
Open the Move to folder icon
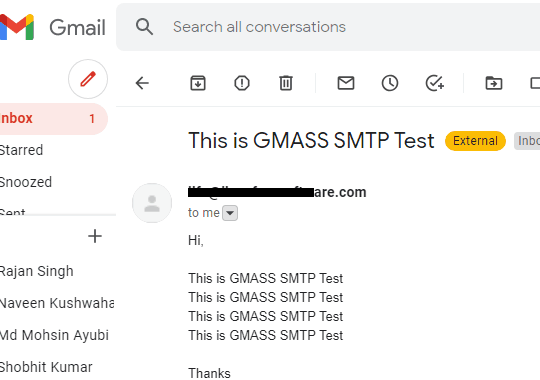[494, 83]
